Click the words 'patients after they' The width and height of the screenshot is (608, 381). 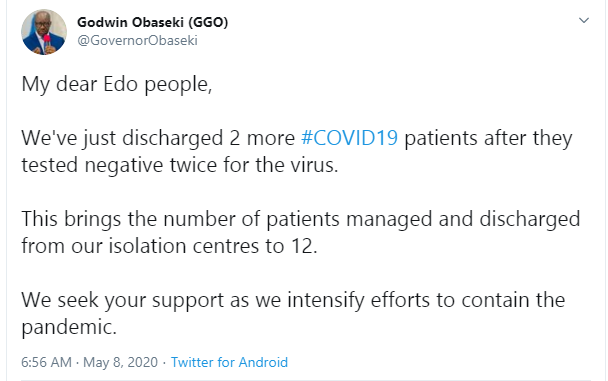488,138
